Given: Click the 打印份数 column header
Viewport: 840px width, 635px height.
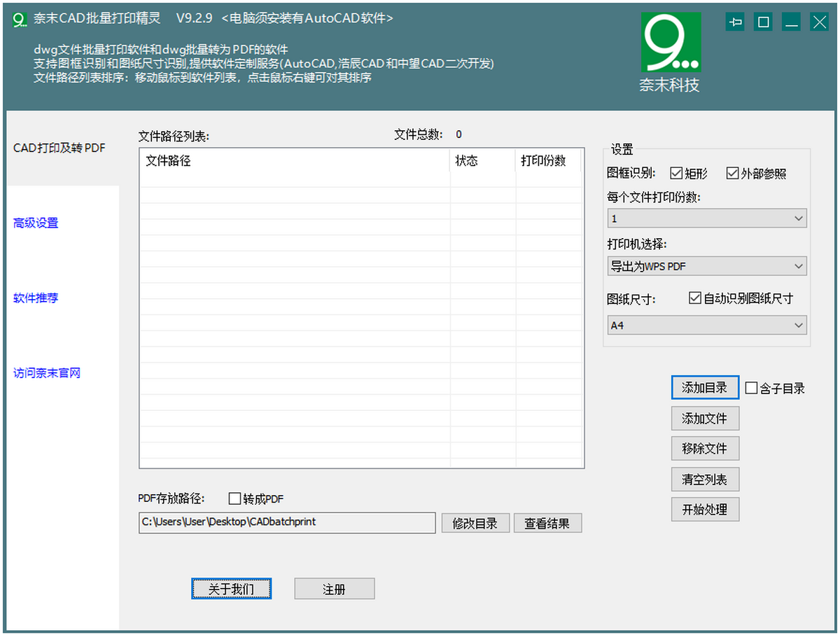Looking at the screenshot, I should coord(548,160).
